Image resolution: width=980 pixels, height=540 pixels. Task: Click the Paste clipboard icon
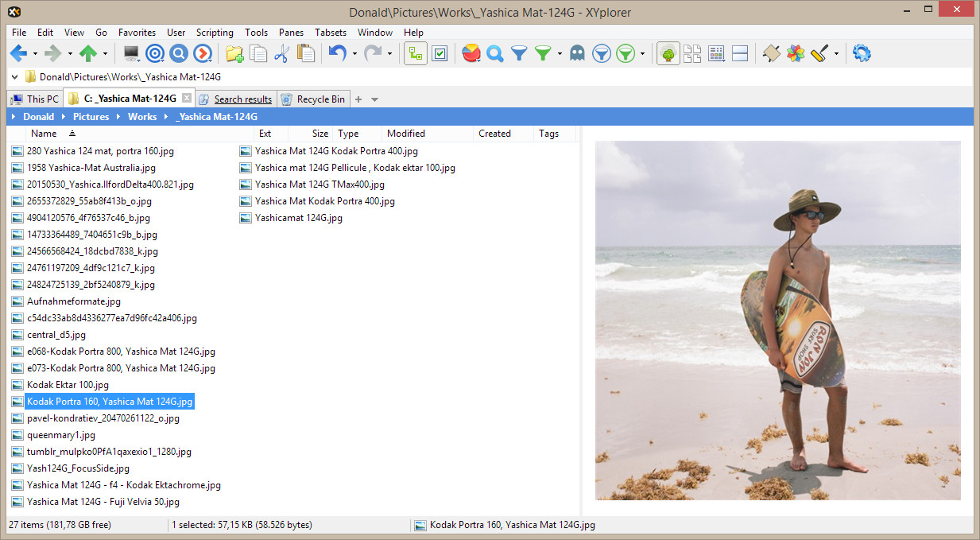305,53
